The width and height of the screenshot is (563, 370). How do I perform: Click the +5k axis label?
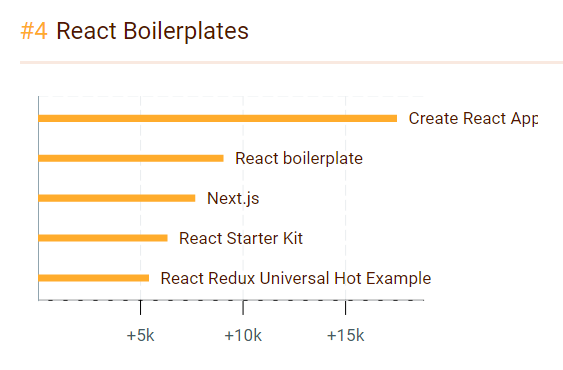(140, 336)
